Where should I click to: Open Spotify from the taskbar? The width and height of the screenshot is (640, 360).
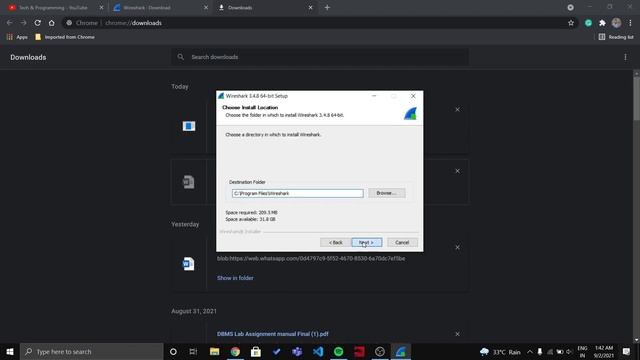coord(338,351)
